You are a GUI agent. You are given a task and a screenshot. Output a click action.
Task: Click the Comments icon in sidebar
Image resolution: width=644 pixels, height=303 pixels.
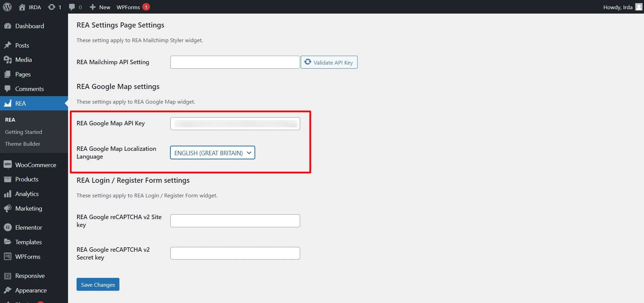click(x=8, y=89)
